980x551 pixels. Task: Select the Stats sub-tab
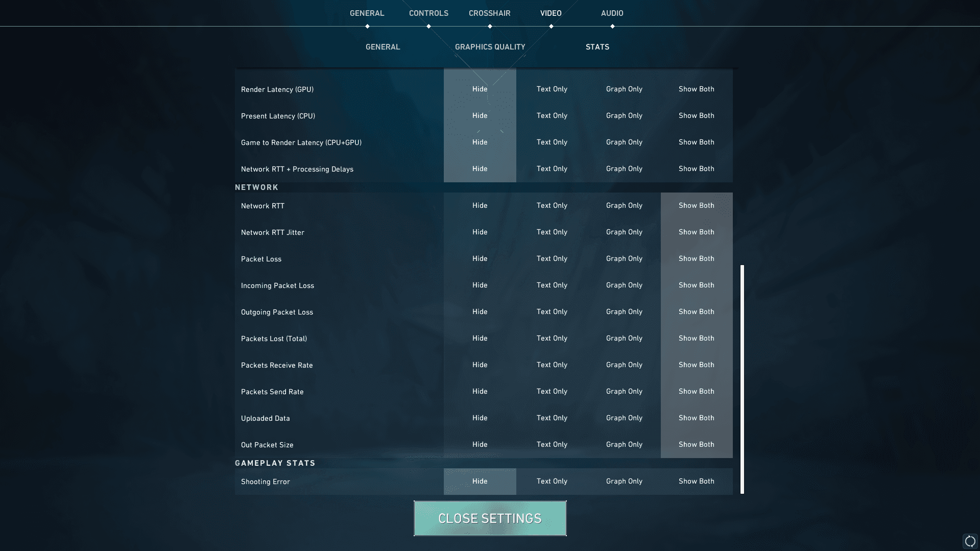click(597, 47)
